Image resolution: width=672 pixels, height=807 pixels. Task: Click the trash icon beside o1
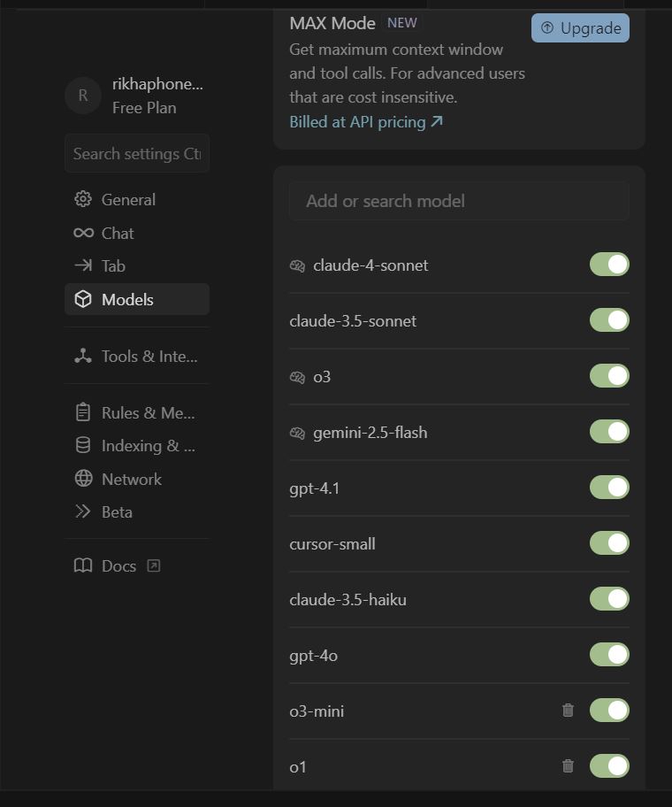pyautogui.click(x=568, y=765)
